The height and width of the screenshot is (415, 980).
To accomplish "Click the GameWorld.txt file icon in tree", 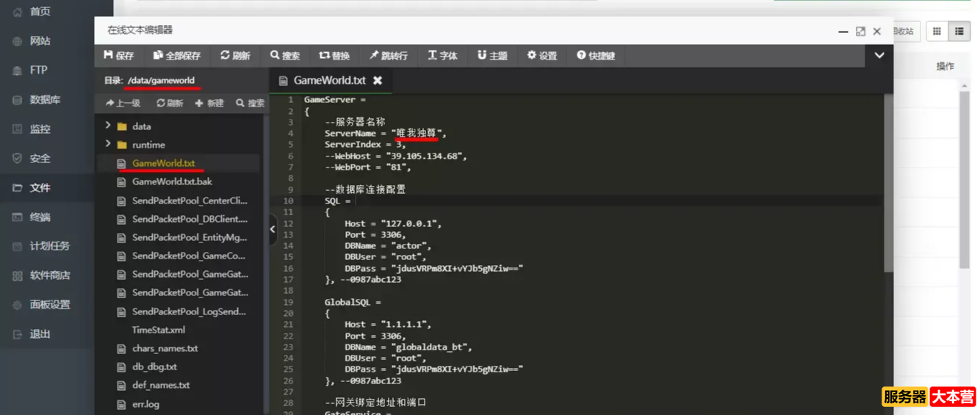I will [121, 163].
